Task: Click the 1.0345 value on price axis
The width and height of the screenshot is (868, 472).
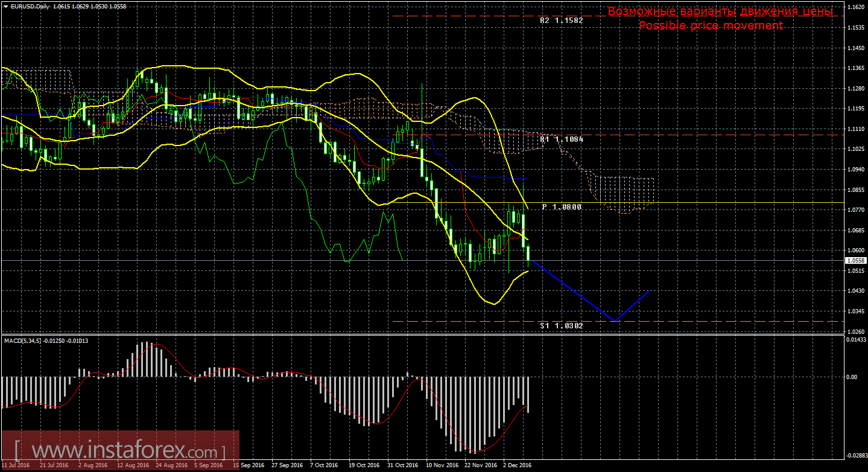Action: click(856, 311)
